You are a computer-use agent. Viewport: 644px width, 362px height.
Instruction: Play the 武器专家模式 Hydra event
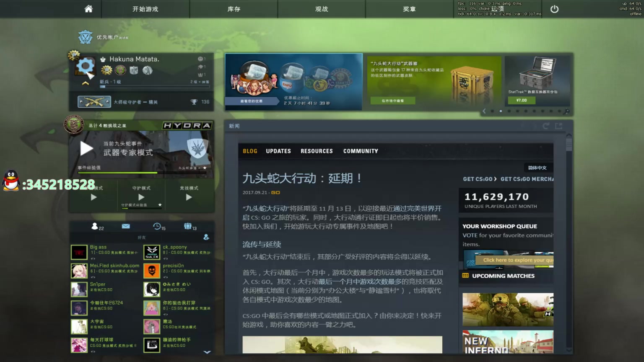tap(86, 148)
